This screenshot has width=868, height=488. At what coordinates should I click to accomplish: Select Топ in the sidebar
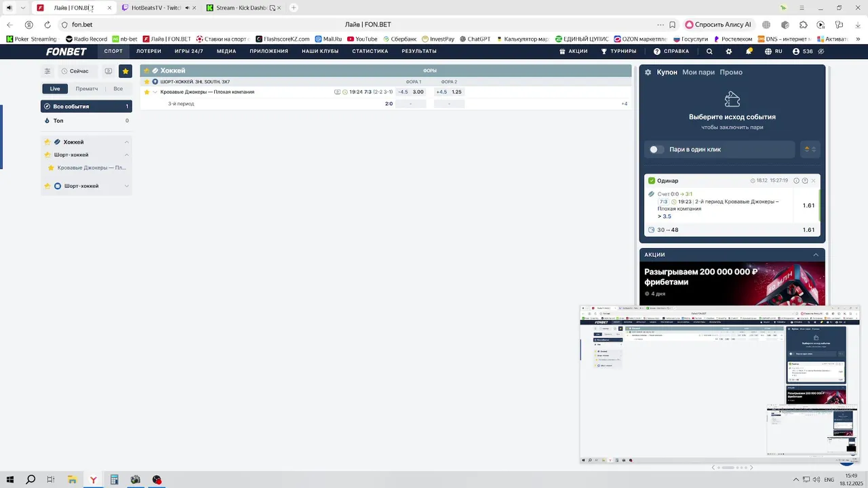click(86, 121)
